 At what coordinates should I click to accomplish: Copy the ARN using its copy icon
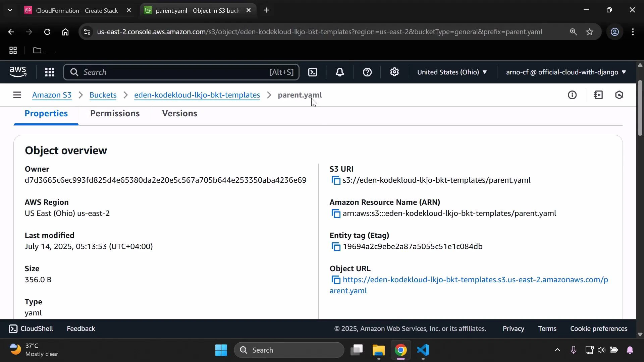(336, 214)
